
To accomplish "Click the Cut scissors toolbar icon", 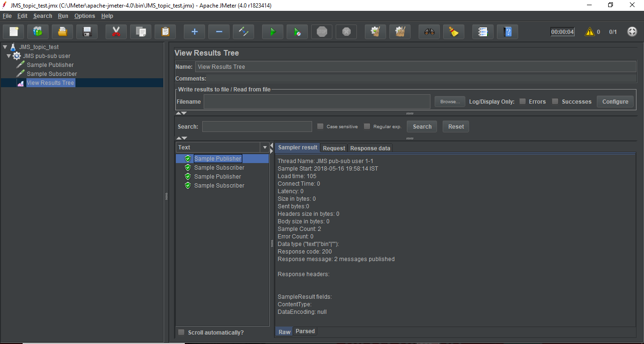I will (x=116, y=32).
